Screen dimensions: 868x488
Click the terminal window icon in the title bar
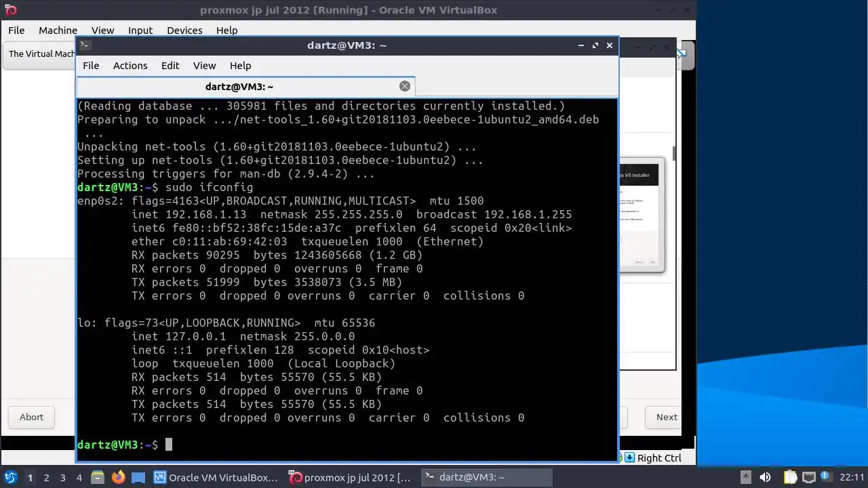coord(85,45)
